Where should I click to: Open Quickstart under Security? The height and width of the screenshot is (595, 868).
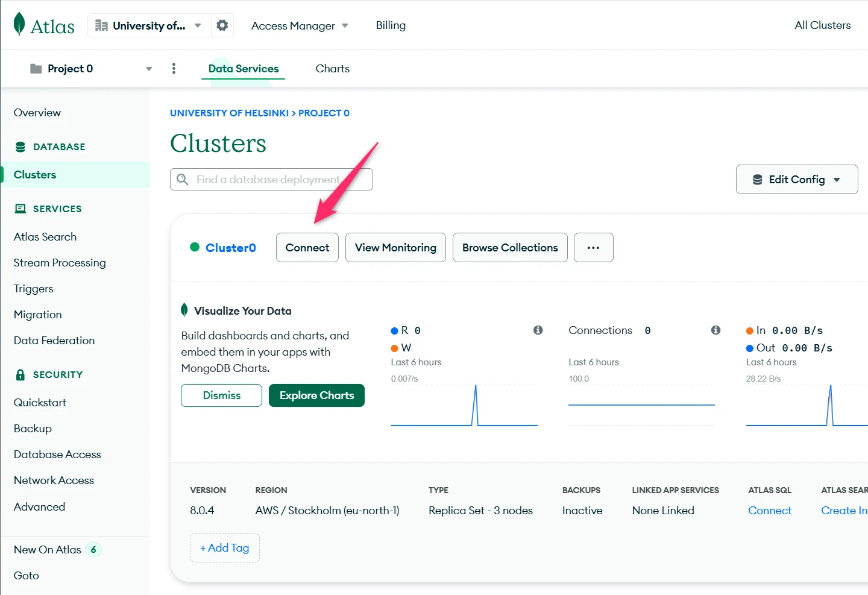click(x=40, y=403)
